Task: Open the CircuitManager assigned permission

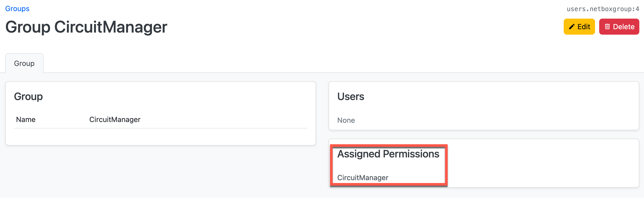Action: 363,178
